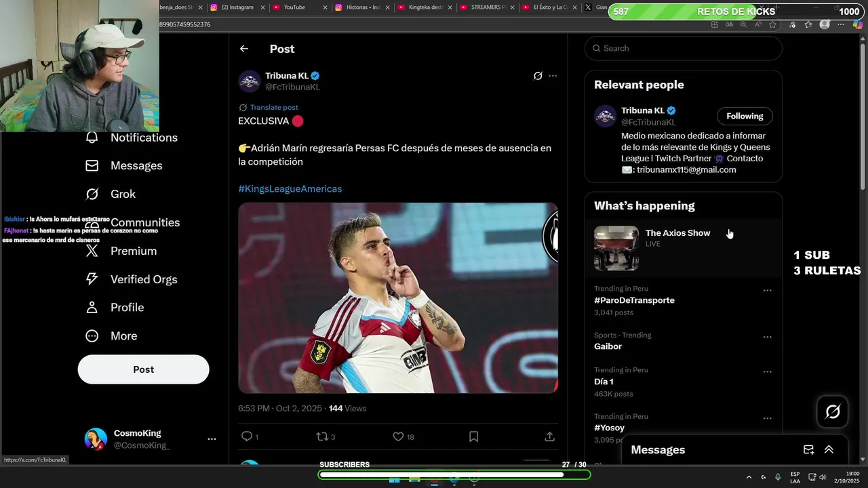
Task: Open #KingsLeagueAmericas hashtag
Action: tap(290, 189)
